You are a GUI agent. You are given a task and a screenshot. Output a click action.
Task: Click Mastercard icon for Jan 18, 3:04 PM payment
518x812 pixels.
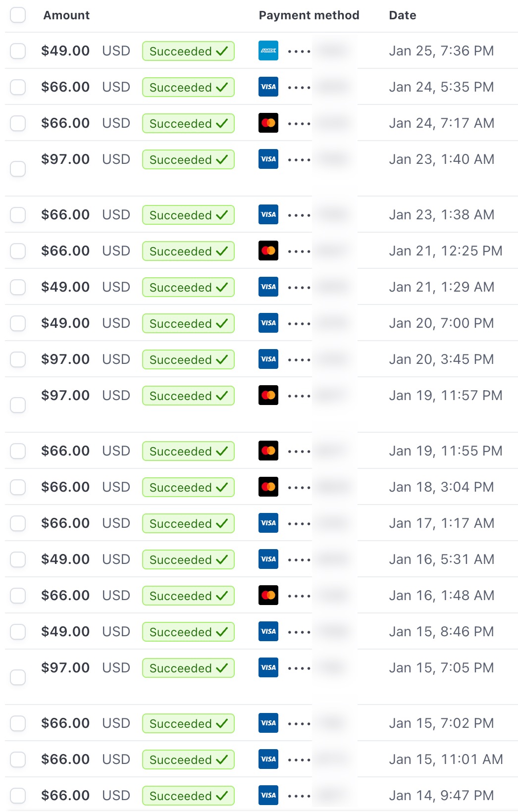coord(268,487)
